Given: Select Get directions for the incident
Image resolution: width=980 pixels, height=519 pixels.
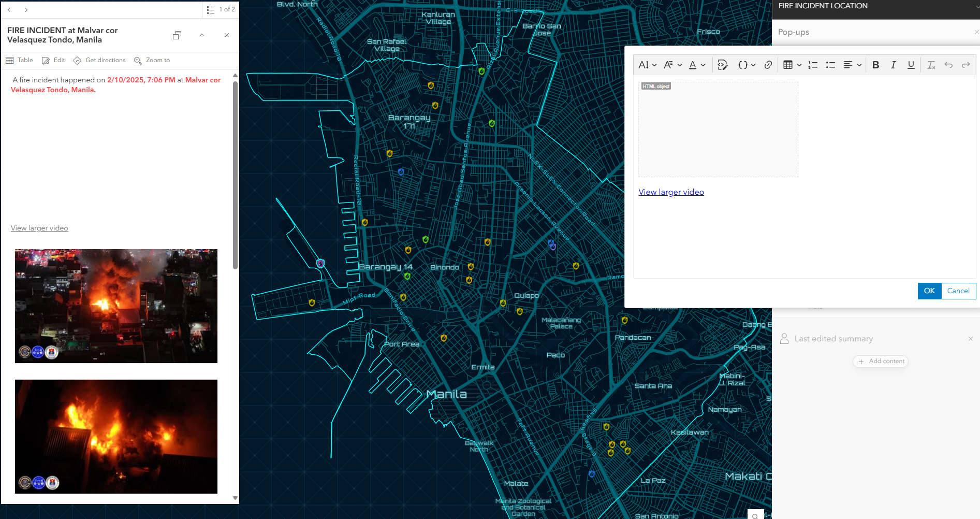Looking at the screenshot, I should click(99, 60).
